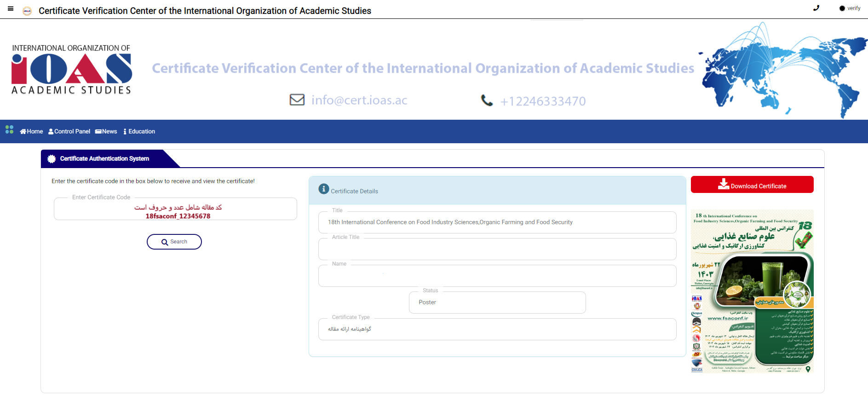Open the conference poster thumbnail
Image resolution: width=868 pixels, height=408 pixels.
point(753,291)
